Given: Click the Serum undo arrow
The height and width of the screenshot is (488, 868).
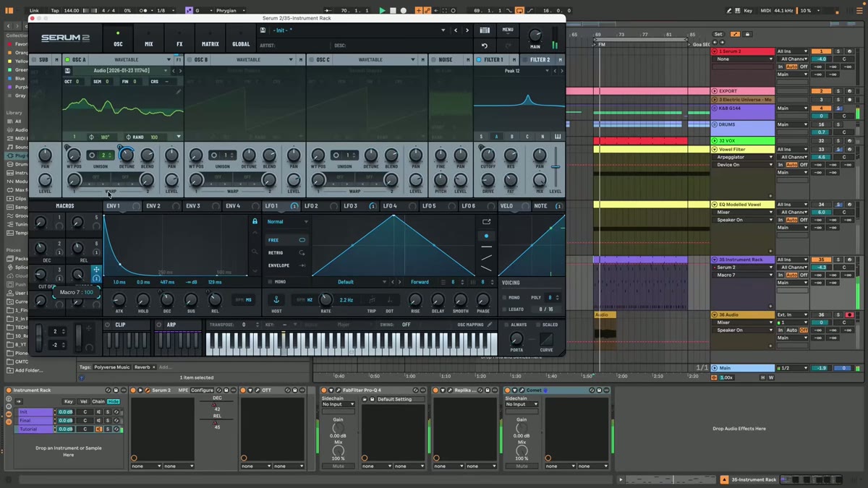Looking at the screenshot, I should [485, 46].
